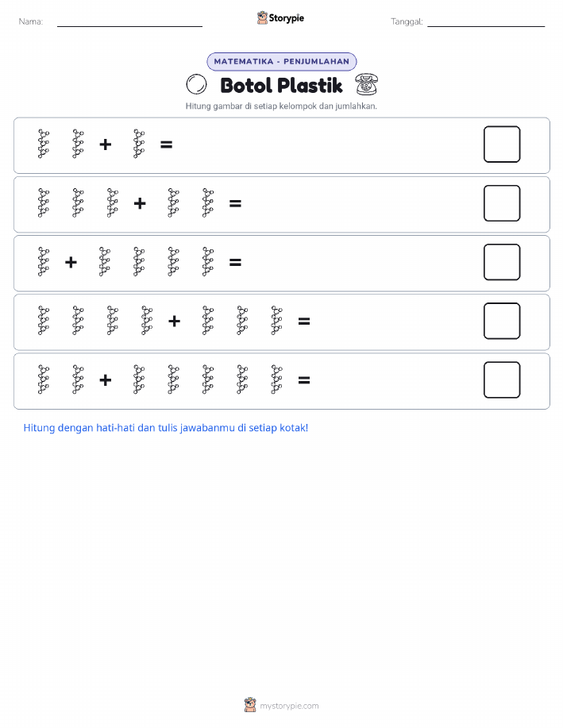The image size is (563, 728).
Task: Click the circle icon left of Botol Plastik
Action: 196,84
